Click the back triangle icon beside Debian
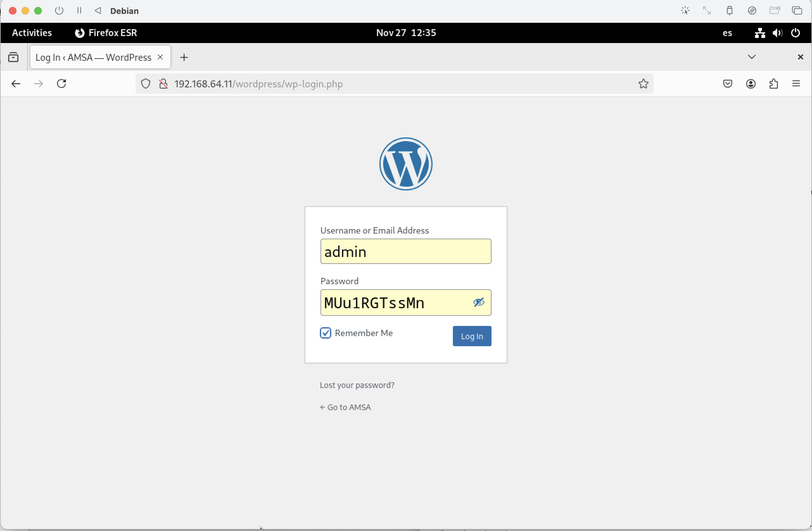Image resolution: width=812 pixels, height=531 pixels. 98,10
